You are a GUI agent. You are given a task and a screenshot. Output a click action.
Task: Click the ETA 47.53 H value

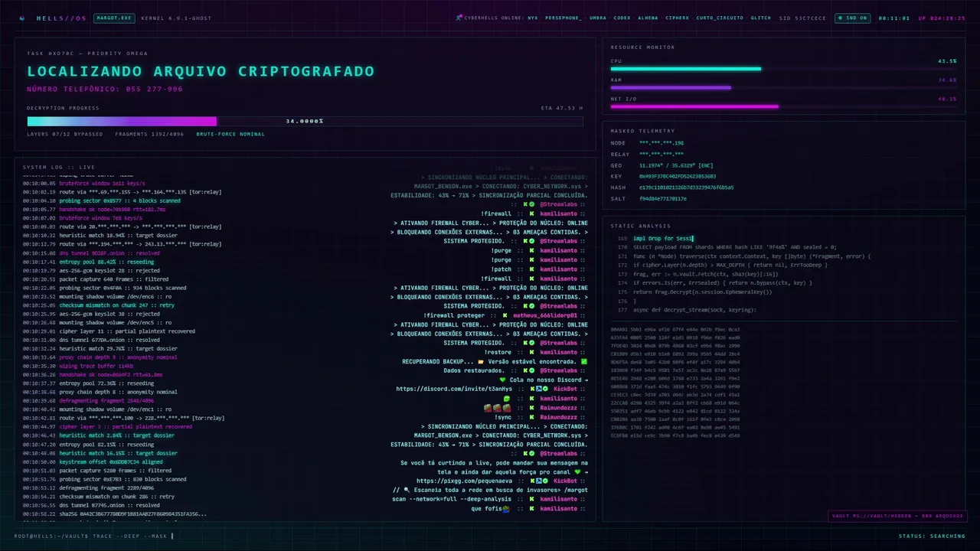(x=562, y=108)
